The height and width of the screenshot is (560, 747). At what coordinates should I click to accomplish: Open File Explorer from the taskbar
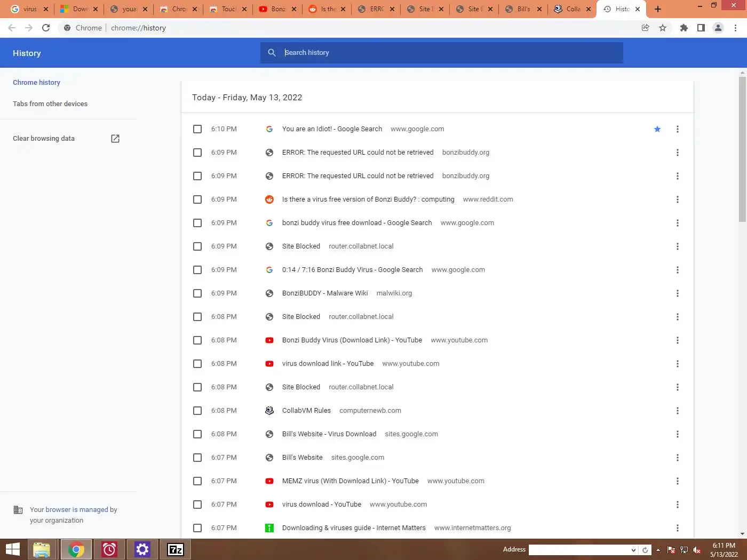click(42, 549)
